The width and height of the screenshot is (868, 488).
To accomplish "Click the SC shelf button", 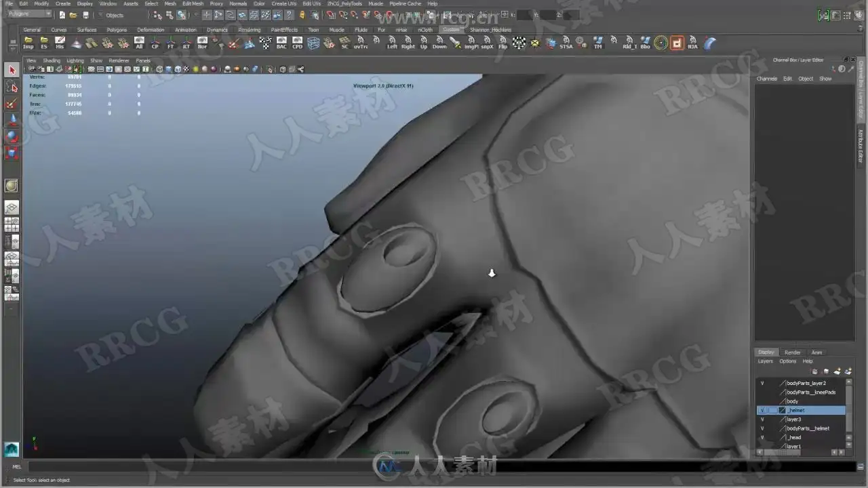I will click(344, 43).
